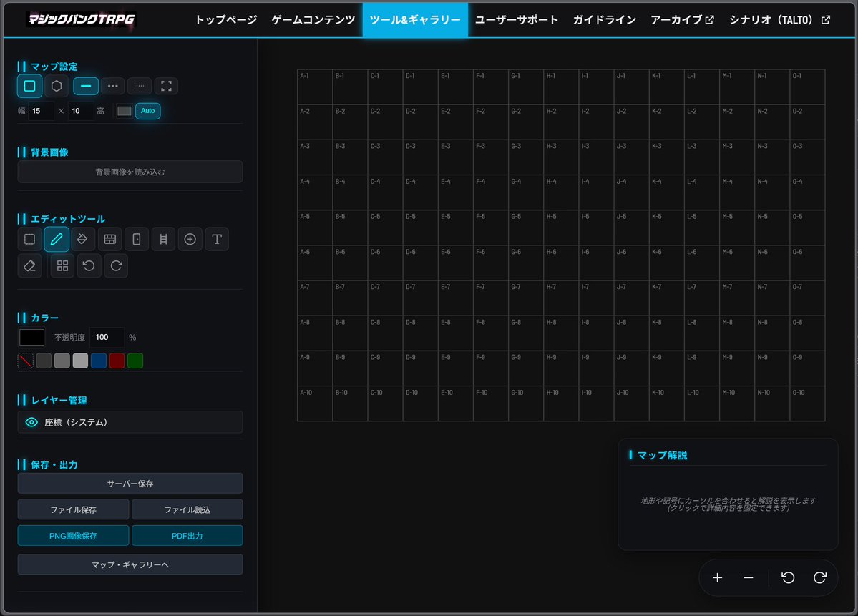The width and height of the screenshot is (858, 616).
Task: Click the PNG画像保存 button
Action: [x=73, y=536]
